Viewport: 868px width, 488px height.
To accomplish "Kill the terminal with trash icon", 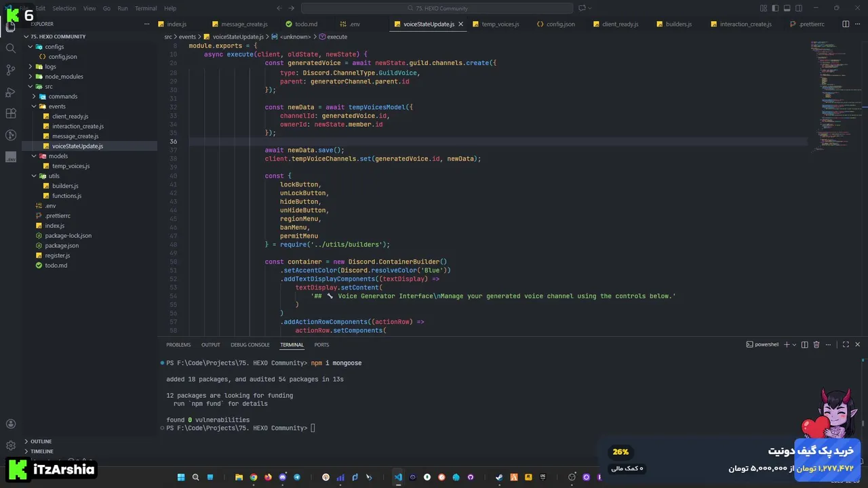I will pos(816,344).
